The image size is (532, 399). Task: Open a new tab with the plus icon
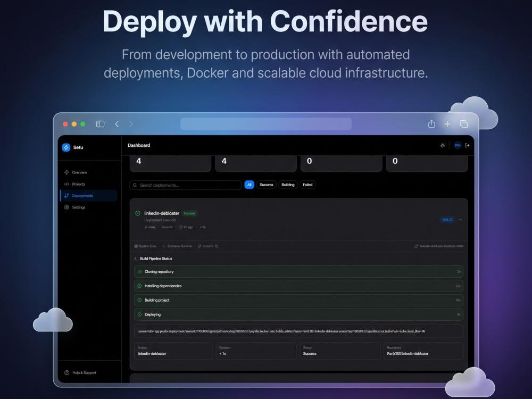pyautogui.click(x=447, y=124)
